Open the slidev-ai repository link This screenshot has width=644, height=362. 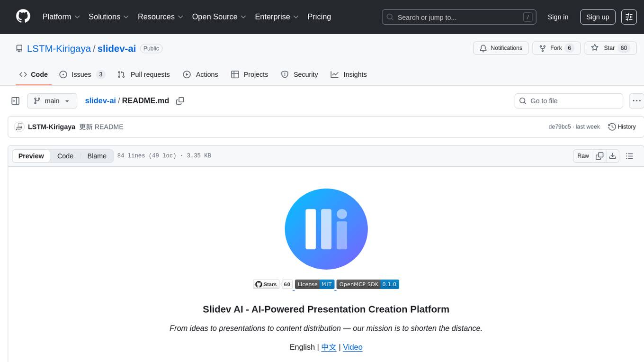pyautogui.click(x=116, y=48)
